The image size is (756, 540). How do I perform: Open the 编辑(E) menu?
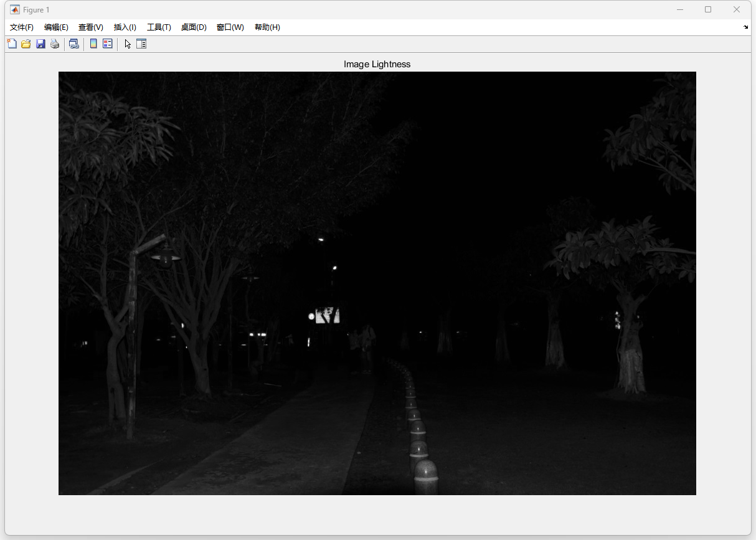click(x=56, y=27)
